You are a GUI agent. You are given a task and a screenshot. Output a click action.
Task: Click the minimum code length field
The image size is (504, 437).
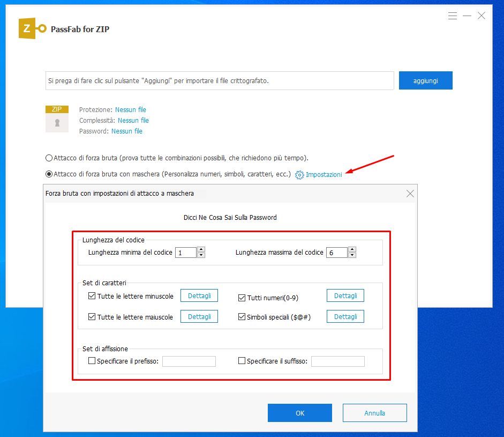coord(186,253)
